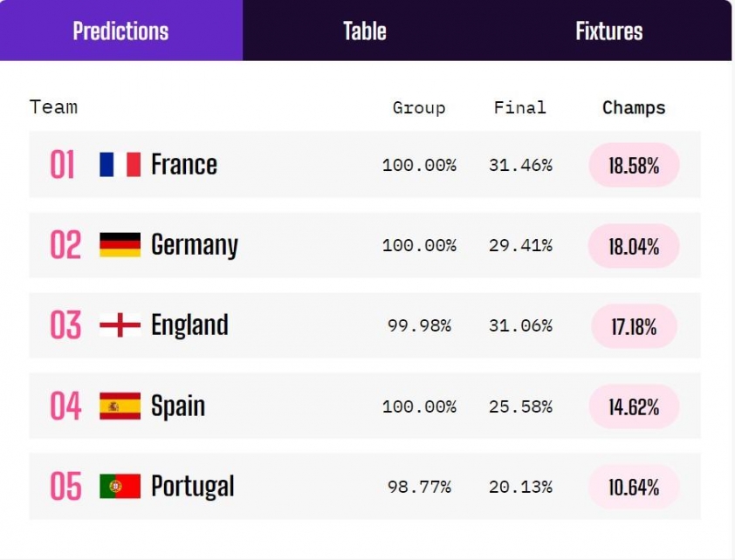The height and width of the screenshot is (560, 735).
Task: Click the England flag icon
Action: (120, 325)
